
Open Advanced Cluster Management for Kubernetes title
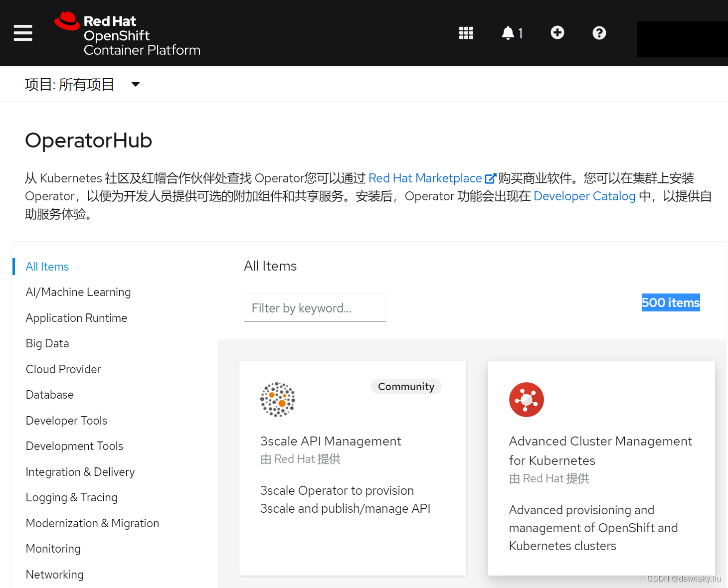(600, 450)
